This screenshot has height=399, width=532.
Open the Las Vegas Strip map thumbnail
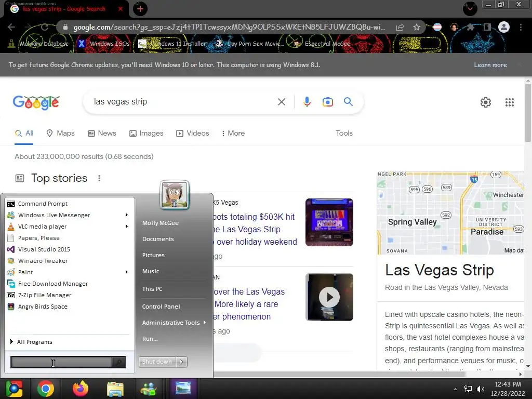pos(450,212)
